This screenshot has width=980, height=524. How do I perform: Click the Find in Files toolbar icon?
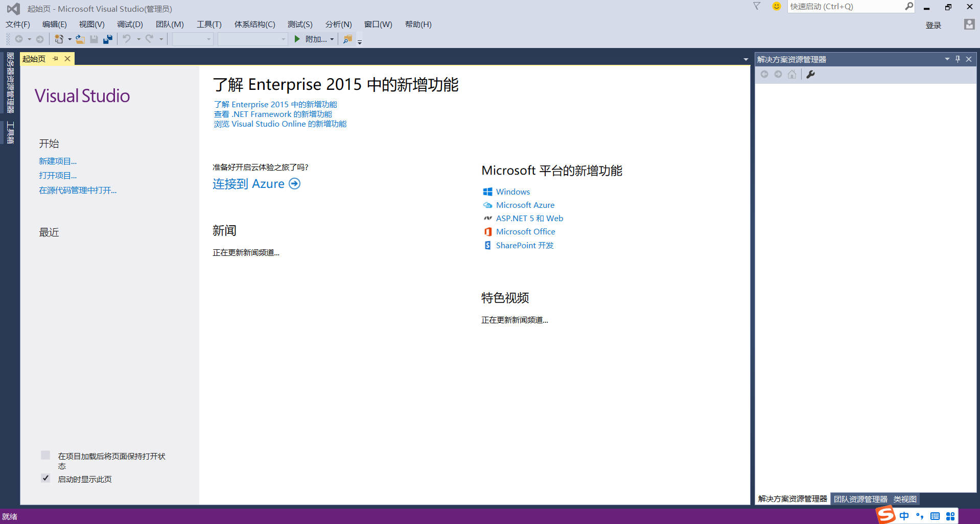pyautogui.click(x=347, y=39)
